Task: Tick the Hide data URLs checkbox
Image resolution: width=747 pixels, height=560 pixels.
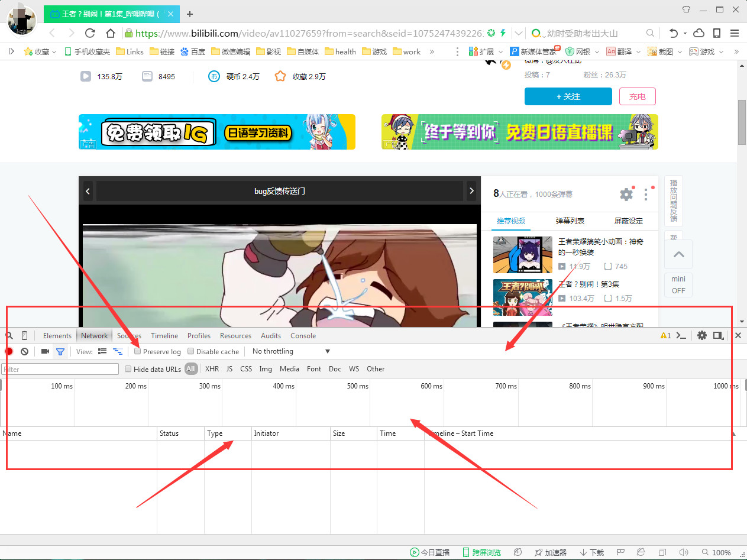Action: pos(128,369)
